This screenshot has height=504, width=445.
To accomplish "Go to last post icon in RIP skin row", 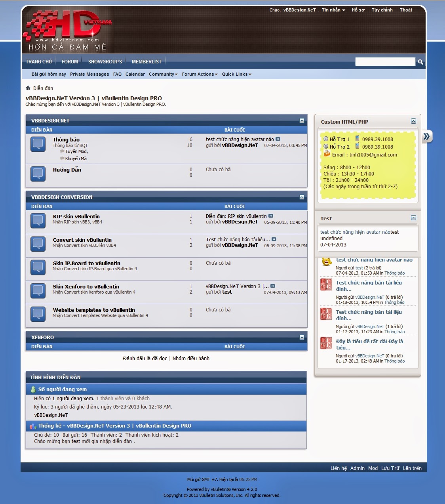I will pyautogui.click(x=271, y=216).
